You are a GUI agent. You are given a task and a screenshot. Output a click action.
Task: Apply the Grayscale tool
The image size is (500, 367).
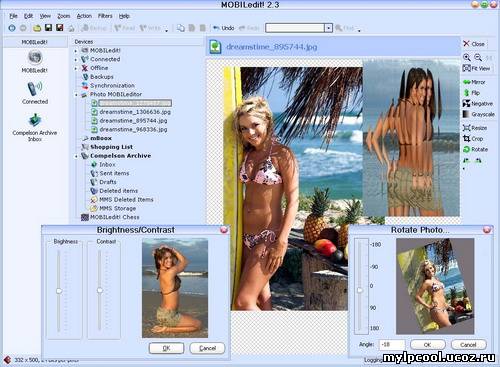pos(478,114)
